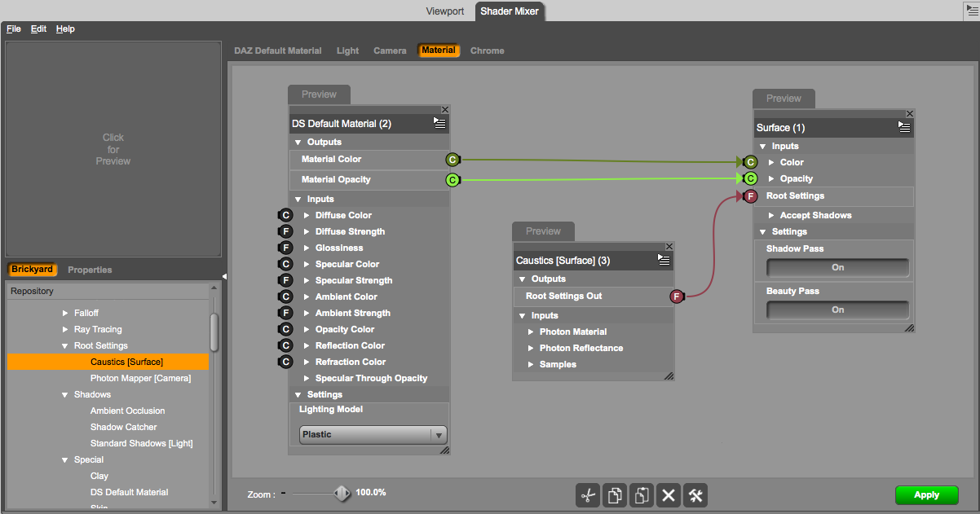Collapse the DS Default Material Outputs section

[x=298, y=142]
